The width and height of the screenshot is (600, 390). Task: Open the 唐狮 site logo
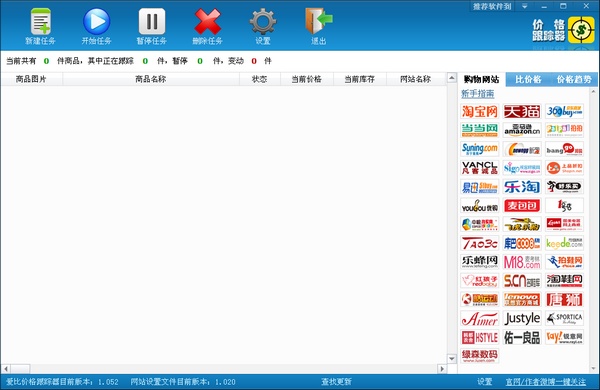tap(564, 299)
